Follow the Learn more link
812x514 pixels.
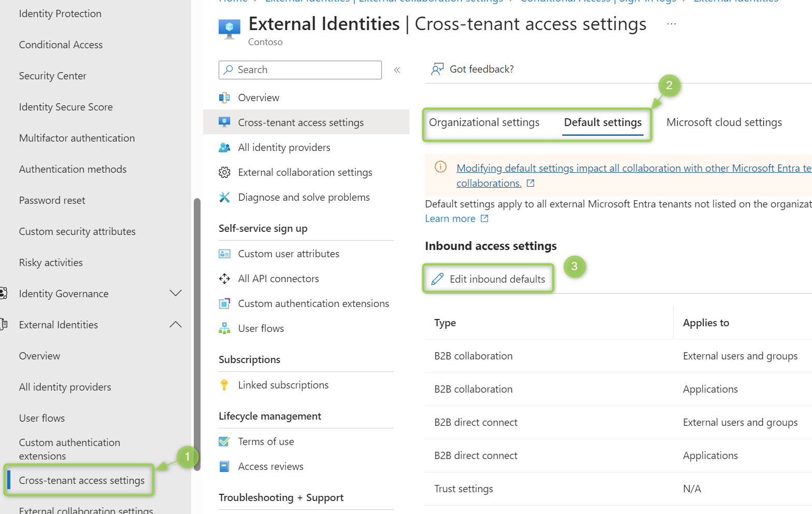450,218
